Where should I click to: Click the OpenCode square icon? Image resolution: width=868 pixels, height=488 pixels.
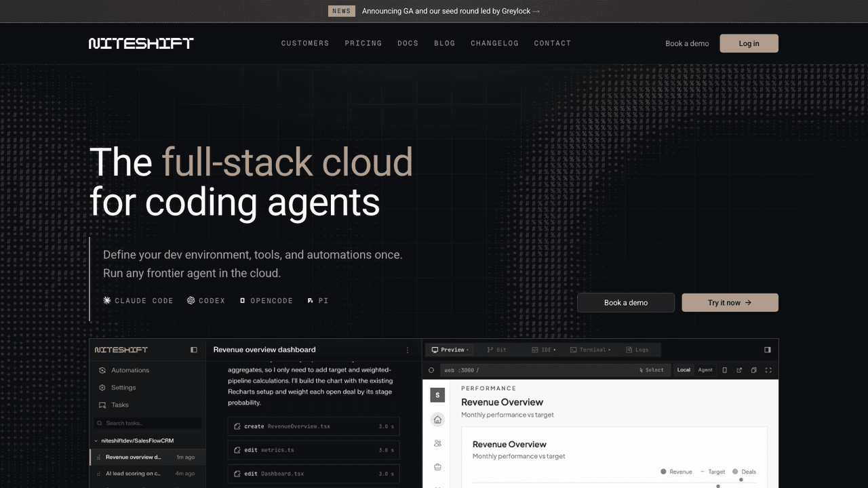(x=242, y=300)
